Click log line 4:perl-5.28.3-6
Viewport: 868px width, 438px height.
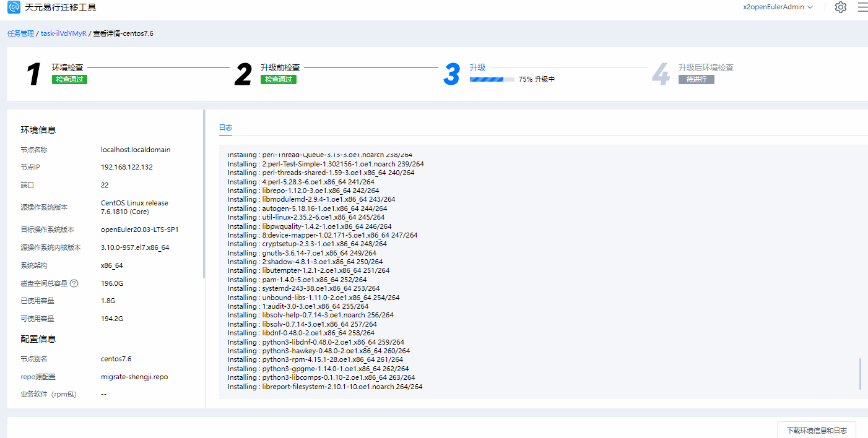tap(301, 182)
